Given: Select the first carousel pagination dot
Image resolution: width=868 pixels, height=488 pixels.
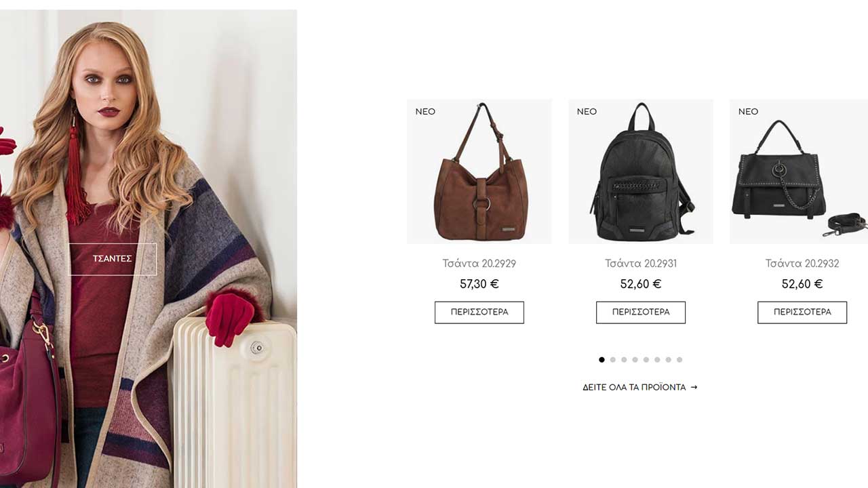Looking at the screenshot, I should coord(601,360).
